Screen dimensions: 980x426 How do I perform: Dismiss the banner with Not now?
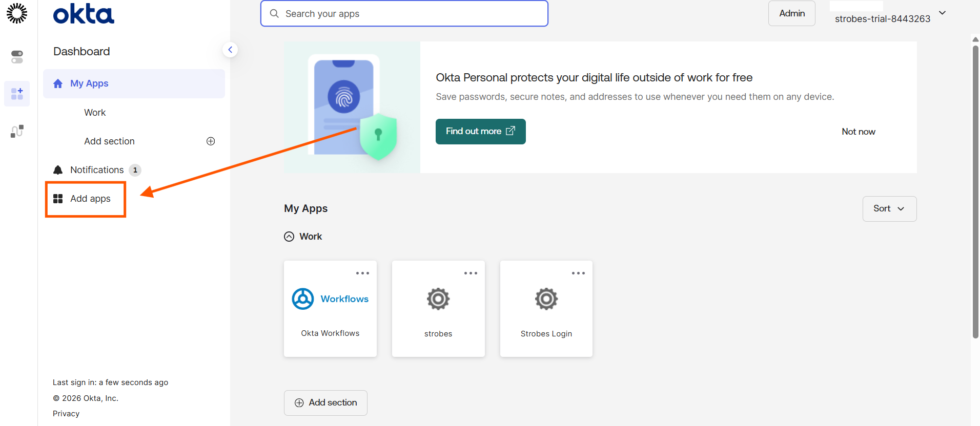click(x=859, y=132)
